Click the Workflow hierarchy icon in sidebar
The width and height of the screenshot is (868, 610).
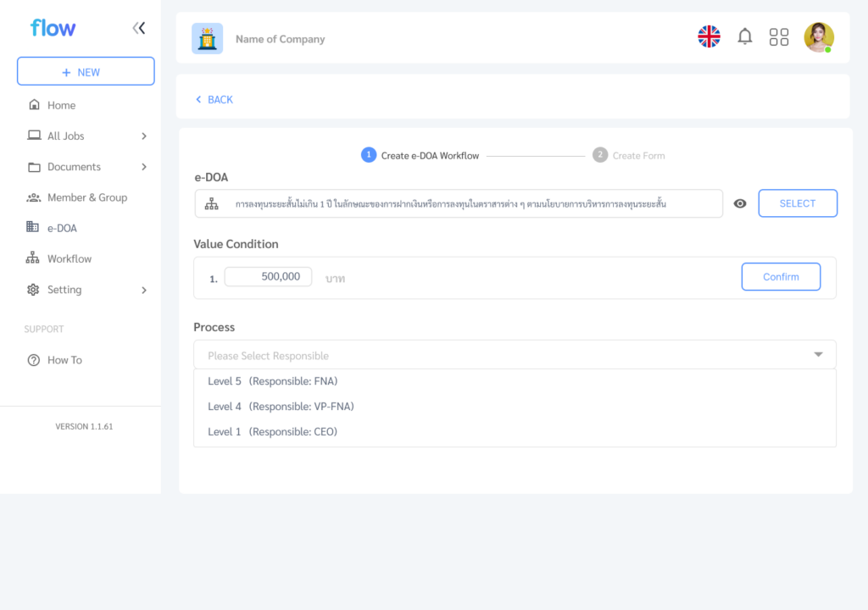coord(33,258)
